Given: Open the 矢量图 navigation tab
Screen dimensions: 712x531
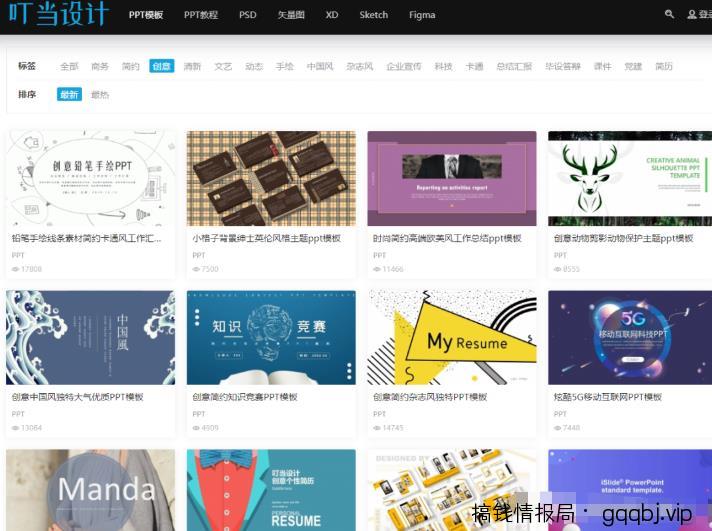Looking at the screenshot, I should tap(290, 15).
